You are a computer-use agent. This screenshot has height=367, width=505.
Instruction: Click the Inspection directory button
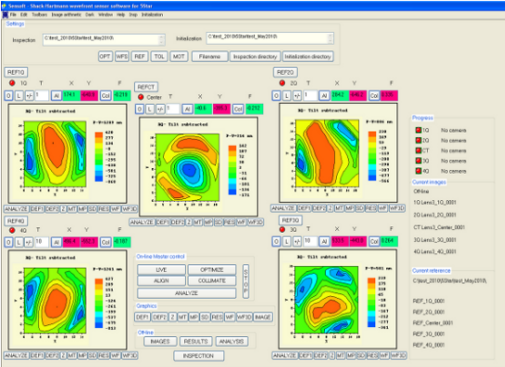click(x=255, y=56)
